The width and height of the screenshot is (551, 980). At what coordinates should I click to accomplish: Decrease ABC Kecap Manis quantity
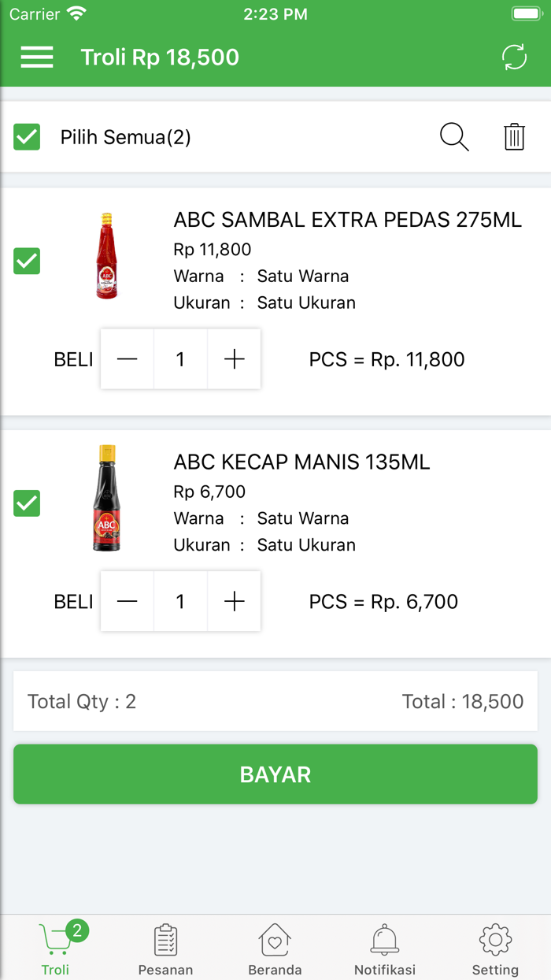click(x=127, y=602)
